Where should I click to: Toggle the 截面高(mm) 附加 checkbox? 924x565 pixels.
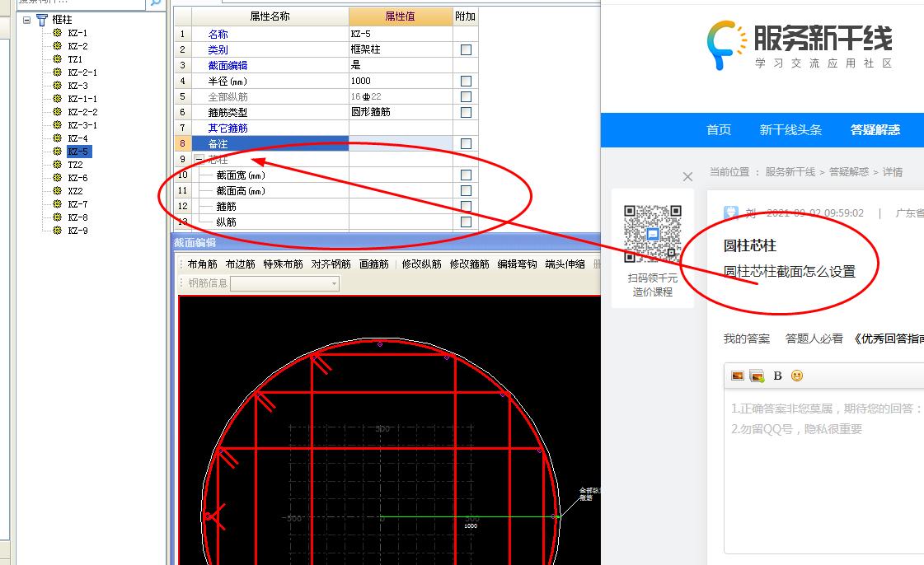(x=466, y=191)
